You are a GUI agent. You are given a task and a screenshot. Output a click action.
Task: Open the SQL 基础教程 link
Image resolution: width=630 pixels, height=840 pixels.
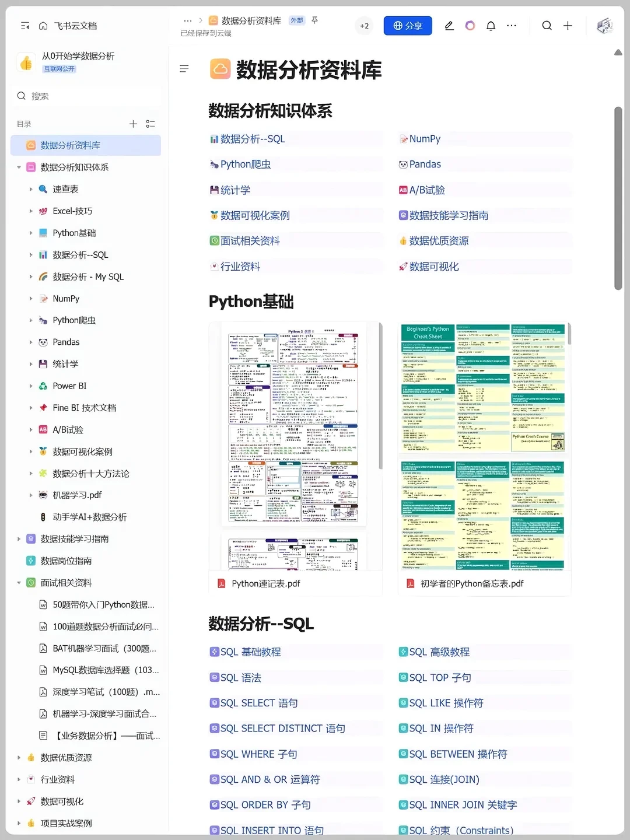(251, 652)
